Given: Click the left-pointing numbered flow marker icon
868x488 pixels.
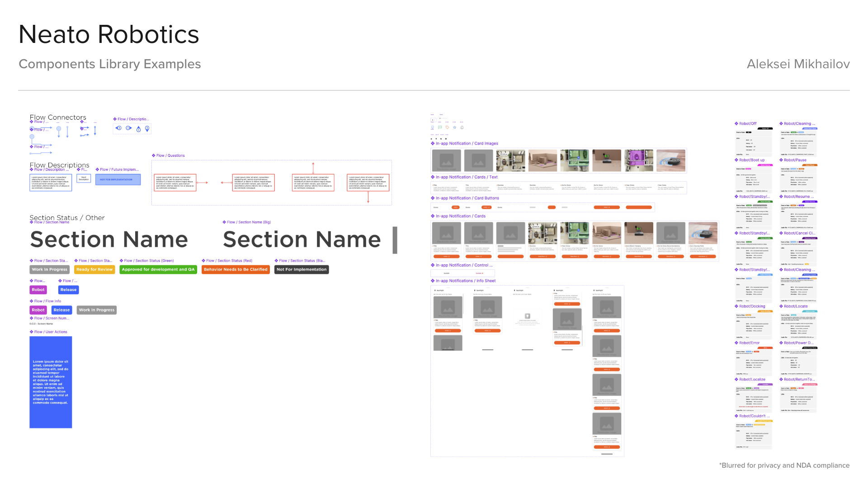Looking at the screenshot, I should 118,128.
